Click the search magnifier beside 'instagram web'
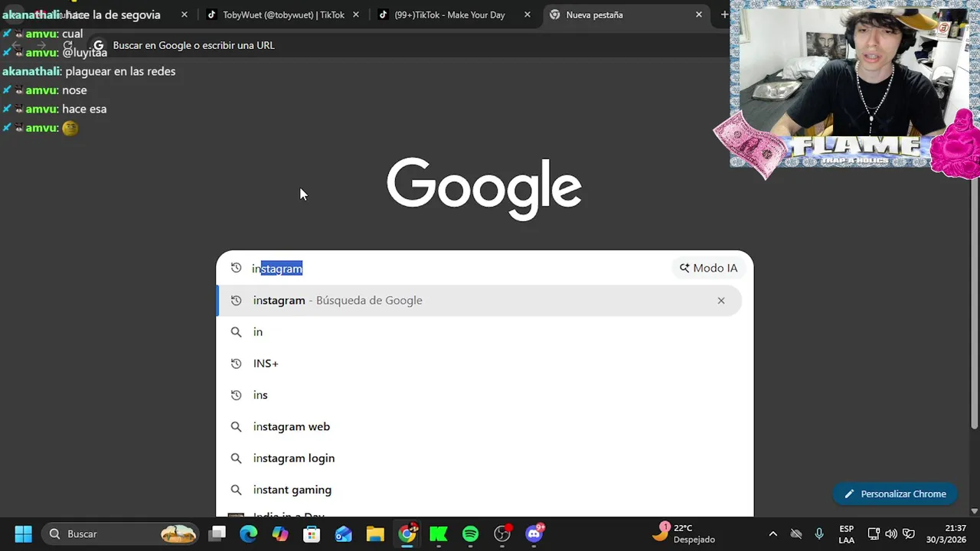This screenshot has width=980, height=551. [x=236, y=426]
